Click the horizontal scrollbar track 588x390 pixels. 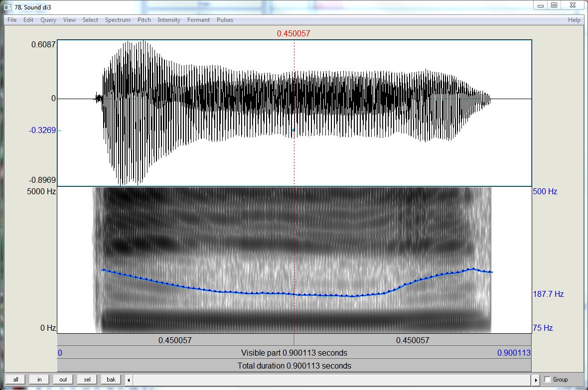[x=332, y=380]
